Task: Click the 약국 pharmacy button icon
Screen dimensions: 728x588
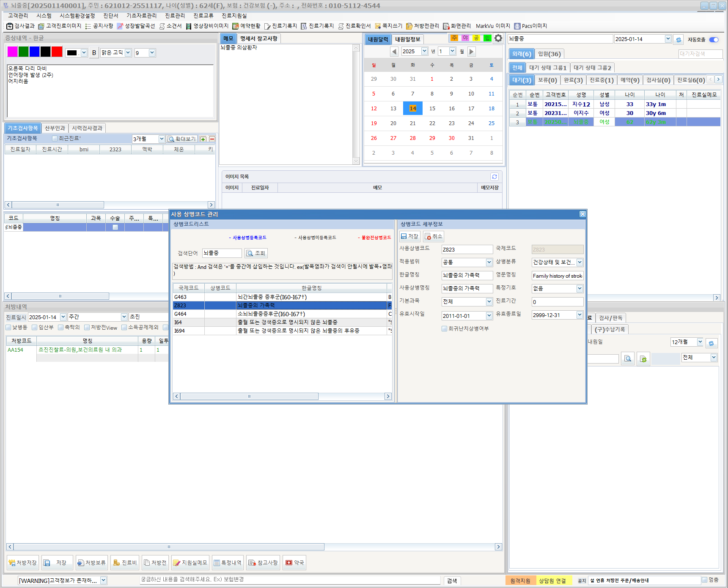Action: [289, 563]
